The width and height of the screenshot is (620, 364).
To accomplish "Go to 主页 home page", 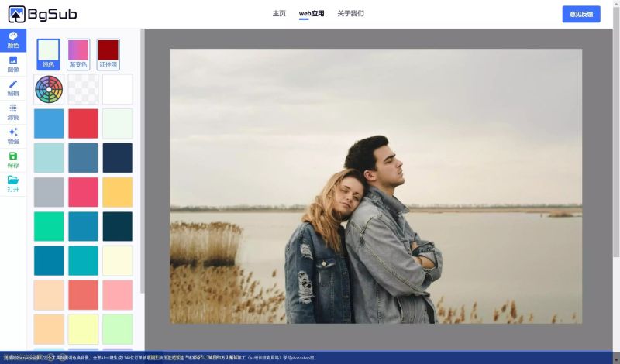I will [x=279, y=13].
